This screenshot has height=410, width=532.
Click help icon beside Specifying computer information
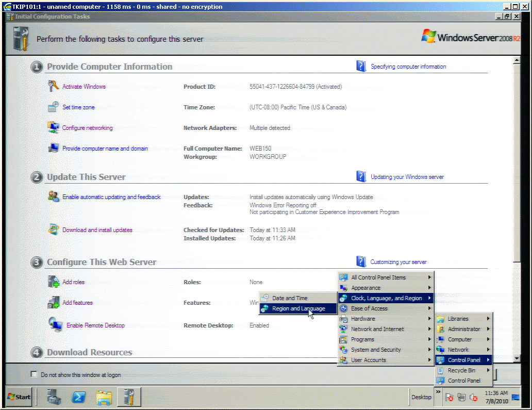pyautogui.click(x=361, y=66)
